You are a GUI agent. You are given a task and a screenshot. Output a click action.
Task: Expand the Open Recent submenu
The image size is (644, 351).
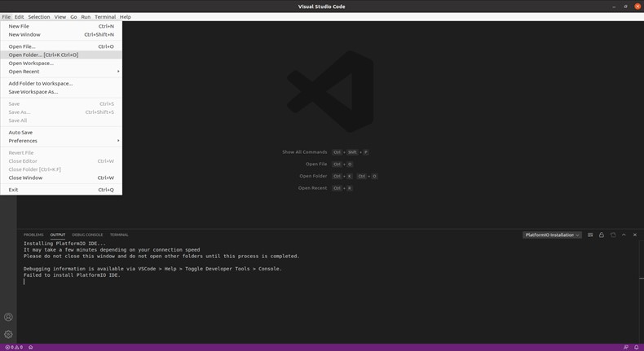(x=61, y=72)
